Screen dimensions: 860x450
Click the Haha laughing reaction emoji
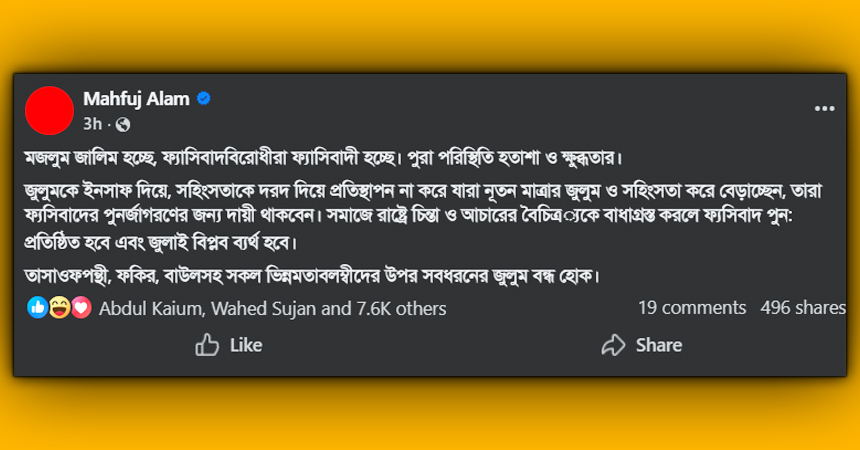click(59, 308)
